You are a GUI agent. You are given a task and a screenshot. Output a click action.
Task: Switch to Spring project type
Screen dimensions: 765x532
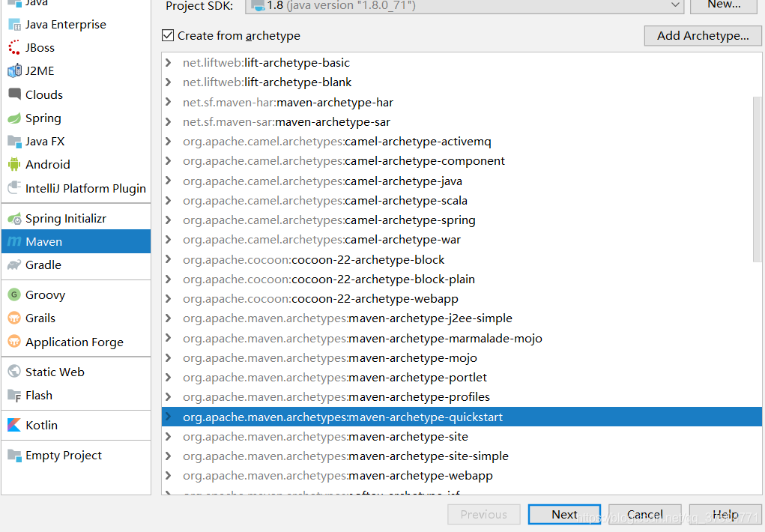coord(76,118)
